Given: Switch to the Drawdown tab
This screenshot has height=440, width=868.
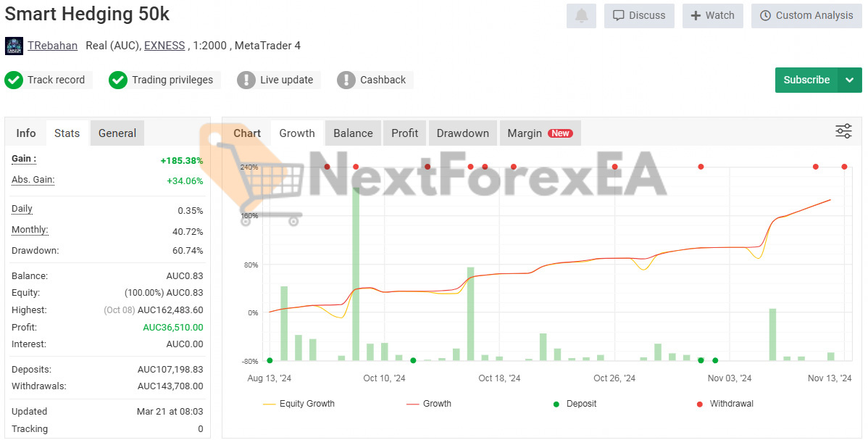Looking at the screenshot, I should click(462, 133).
